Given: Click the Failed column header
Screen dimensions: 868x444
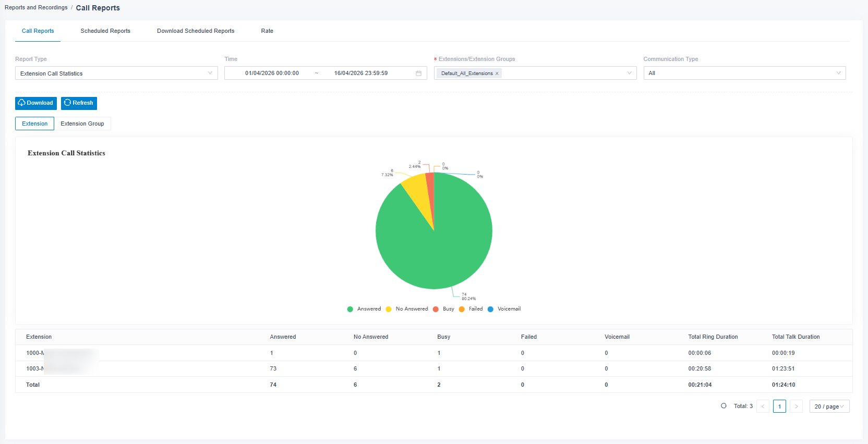Looking at the screenshot, I should [529, 337].
